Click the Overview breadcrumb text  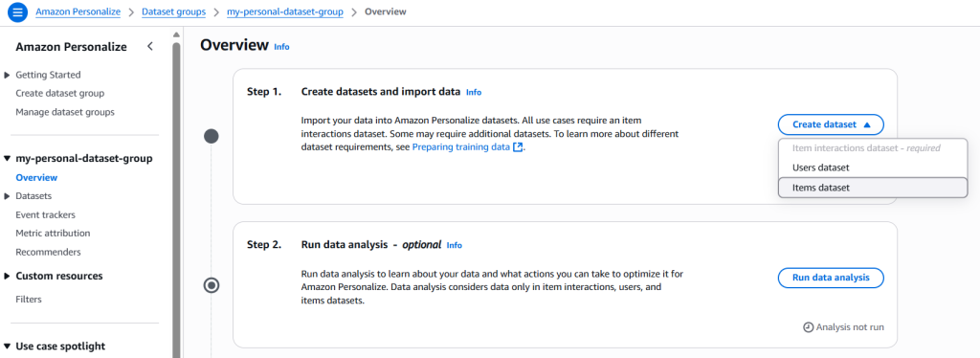pyautogui.click(x=385, y=11)
